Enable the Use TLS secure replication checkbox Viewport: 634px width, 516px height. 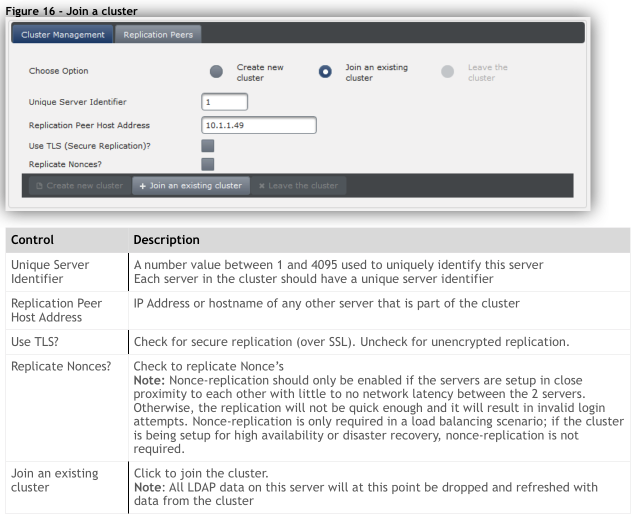point(208,146)
